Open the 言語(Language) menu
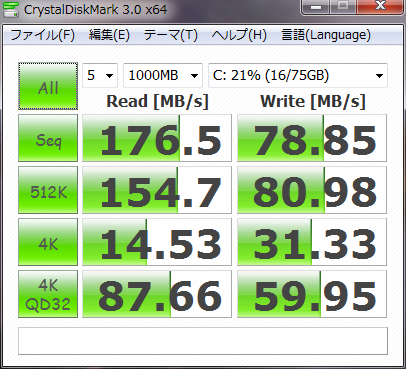 [x=326, y=35]
